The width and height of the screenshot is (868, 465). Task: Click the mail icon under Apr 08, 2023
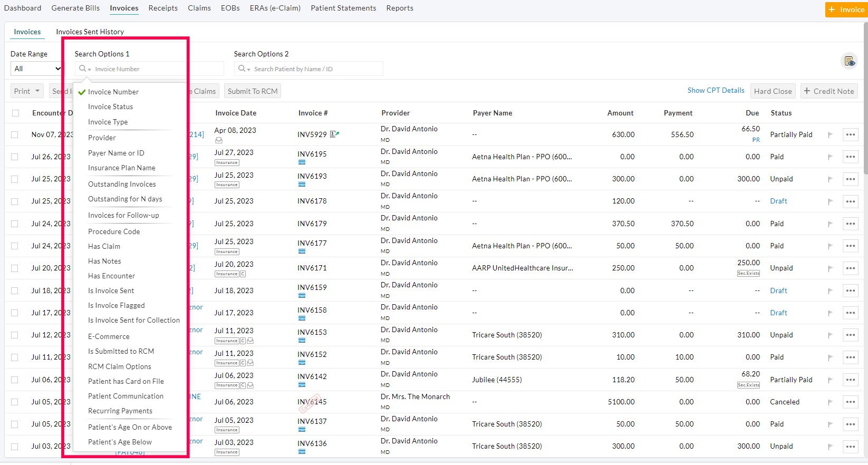tap(219, 140)
